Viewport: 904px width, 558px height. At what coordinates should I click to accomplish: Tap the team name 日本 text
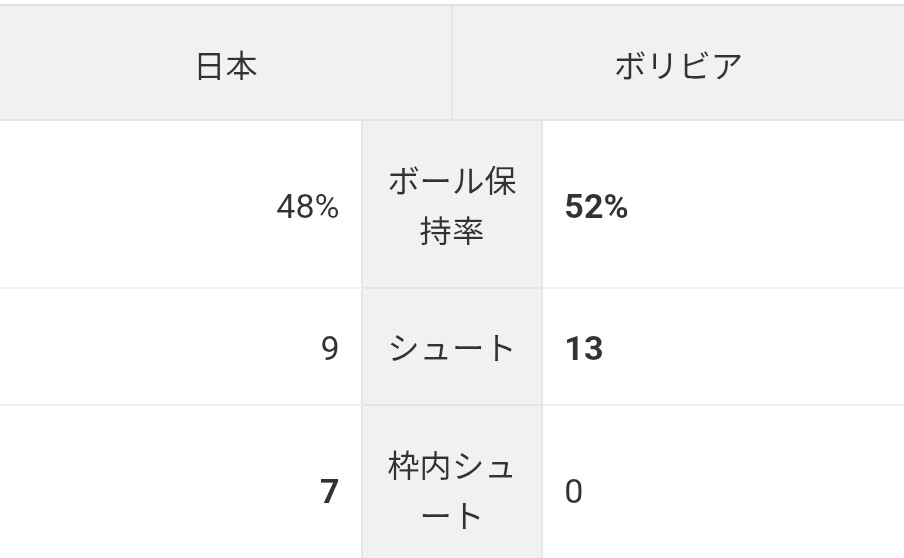coord(226,66)
